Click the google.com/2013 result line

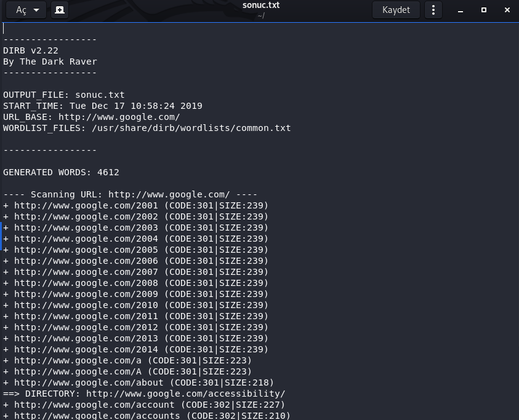pyautogui.click(x=135, y=339)
